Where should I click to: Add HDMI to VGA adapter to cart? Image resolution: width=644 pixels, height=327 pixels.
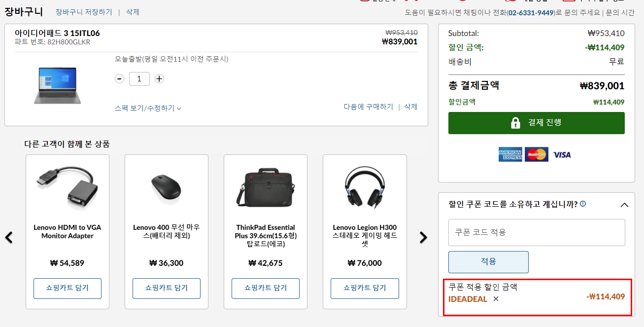pyautogui.click(x=68, y=288)
